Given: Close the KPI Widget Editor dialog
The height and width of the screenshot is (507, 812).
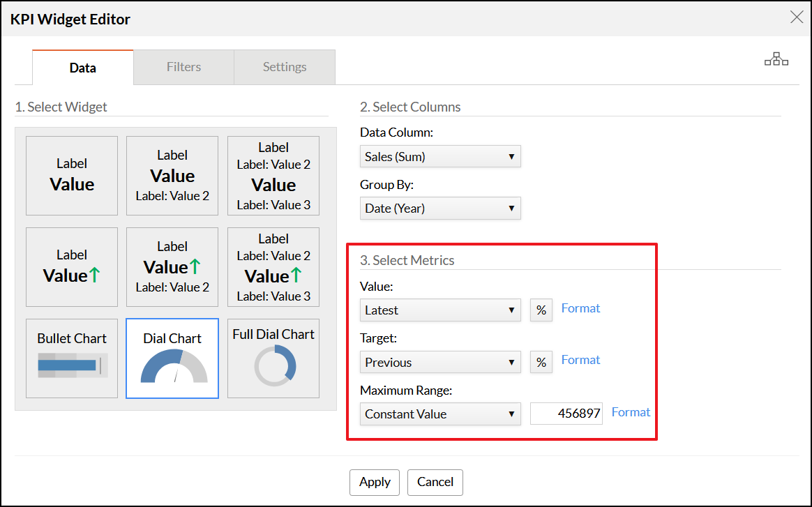Looking at the screenshot, I should click(796, 17).
